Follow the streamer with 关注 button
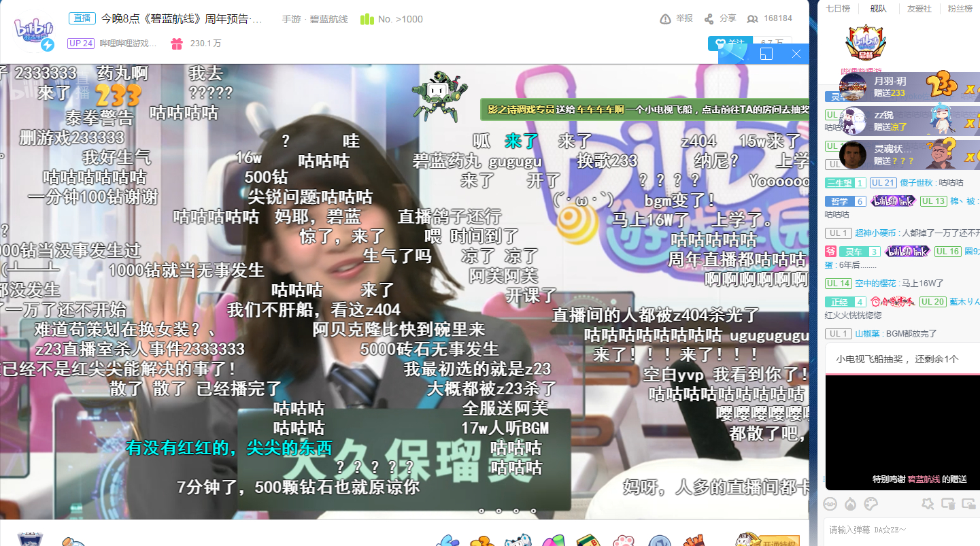 click(x=729, y=43)
